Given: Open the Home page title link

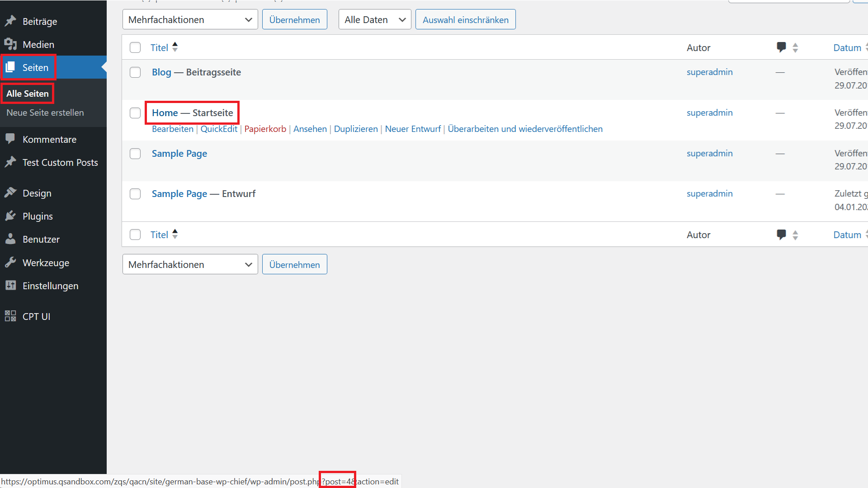Looking at the screenshot, I should coord(165,113).
